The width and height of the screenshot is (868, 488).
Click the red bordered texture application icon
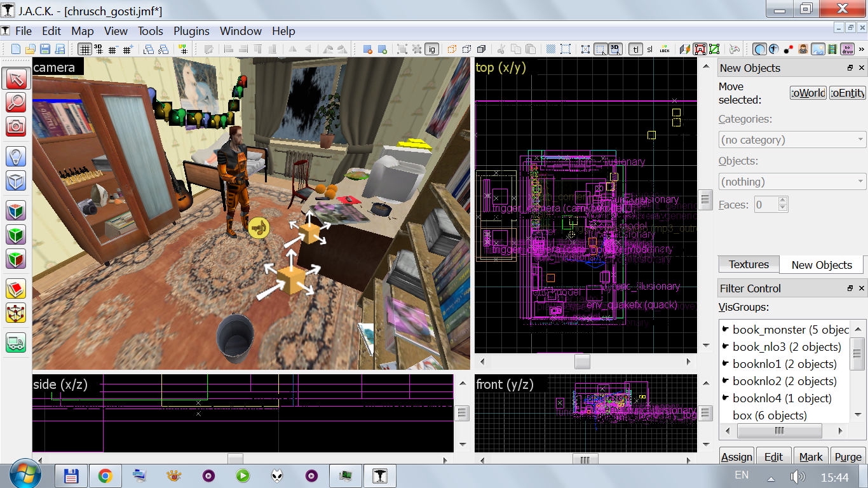coord(700,50)
